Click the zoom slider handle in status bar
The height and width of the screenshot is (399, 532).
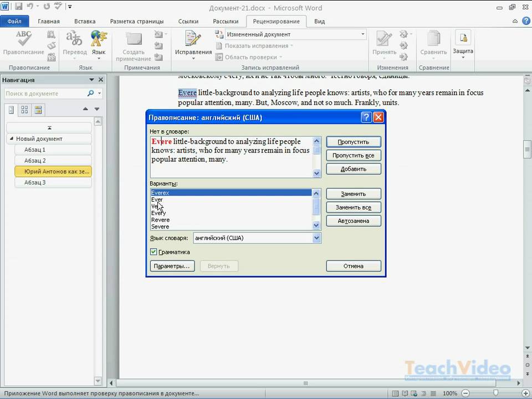(x=495, y=393)
